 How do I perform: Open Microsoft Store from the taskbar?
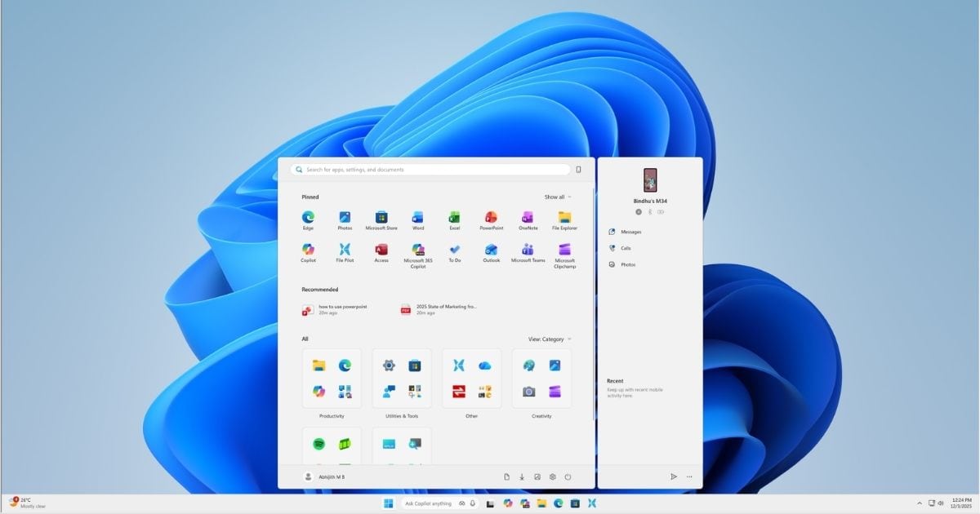[575, 503]
